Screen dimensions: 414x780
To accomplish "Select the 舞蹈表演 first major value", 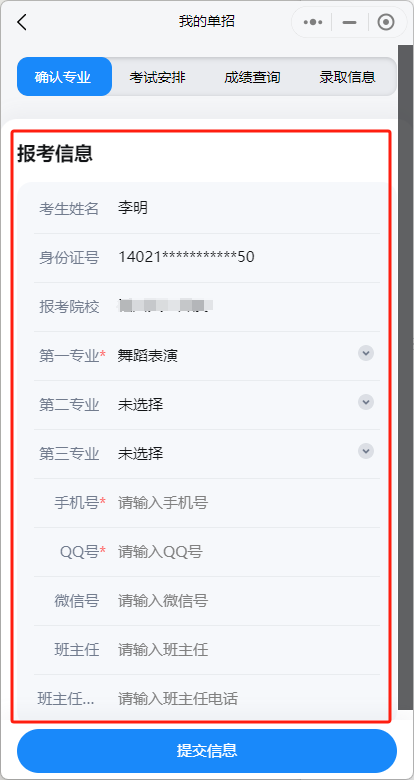I will pyautogui.click(x=148, y=356).
